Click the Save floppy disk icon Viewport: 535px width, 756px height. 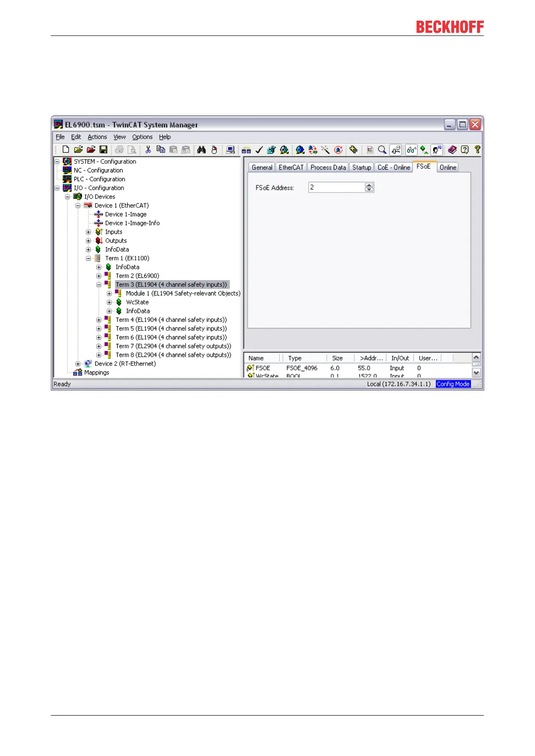tap(103, 149)
